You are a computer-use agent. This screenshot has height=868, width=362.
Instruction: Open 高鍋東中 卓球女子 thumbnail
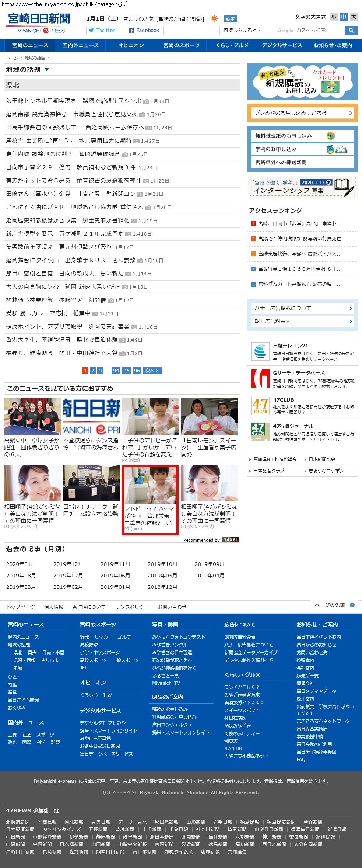[x=32, y=417]
